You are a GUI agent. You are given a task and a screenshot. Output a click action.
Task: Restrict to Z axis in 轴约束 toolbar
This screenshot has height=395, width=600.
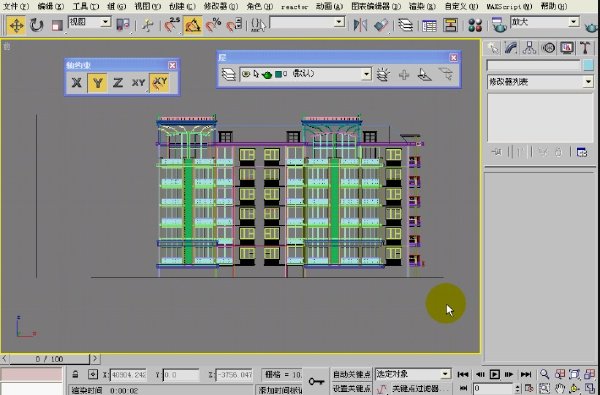click(118, 82)
